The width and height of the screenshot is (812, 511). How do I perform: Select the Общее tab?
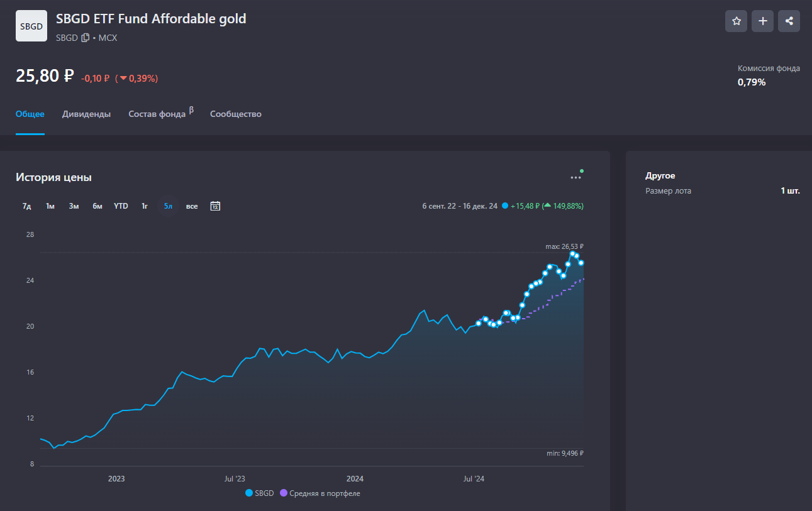coord(30,114)
